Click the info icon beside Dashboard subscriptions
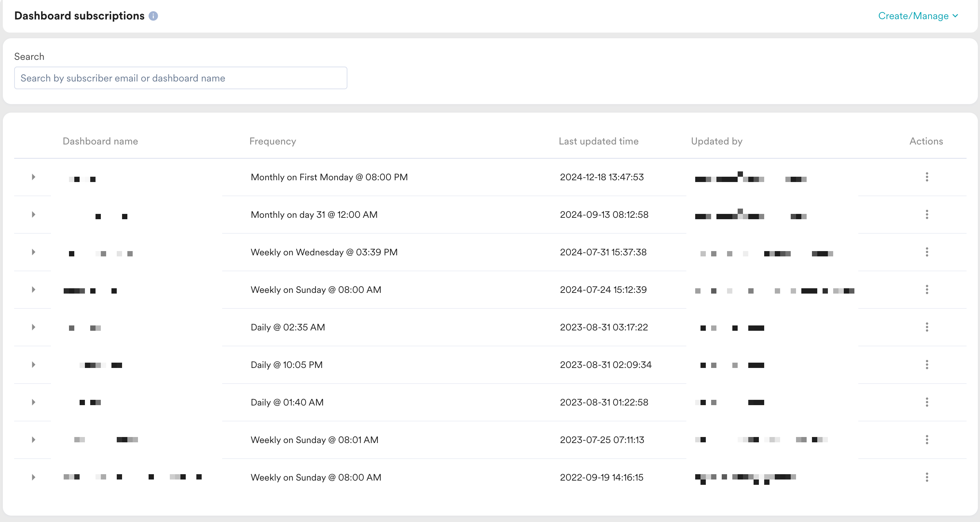This screenshot has height=522, width=980. pyautogui.click(x=153, y=16)
